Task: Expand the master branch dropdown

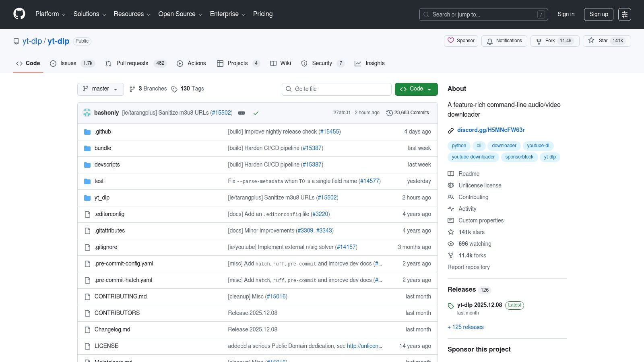Action: (100, 89)
